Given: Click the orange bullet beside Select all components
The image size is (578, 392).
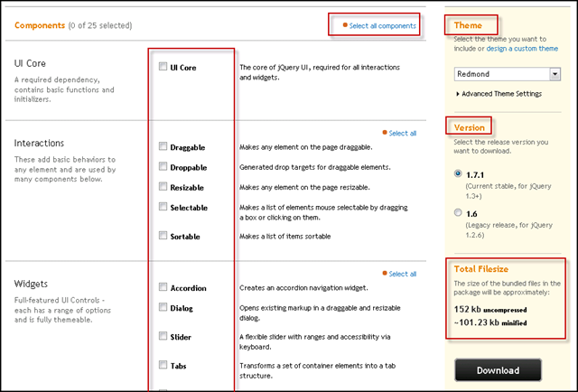Looking at the screenshot, I should [x=345, y=25].
